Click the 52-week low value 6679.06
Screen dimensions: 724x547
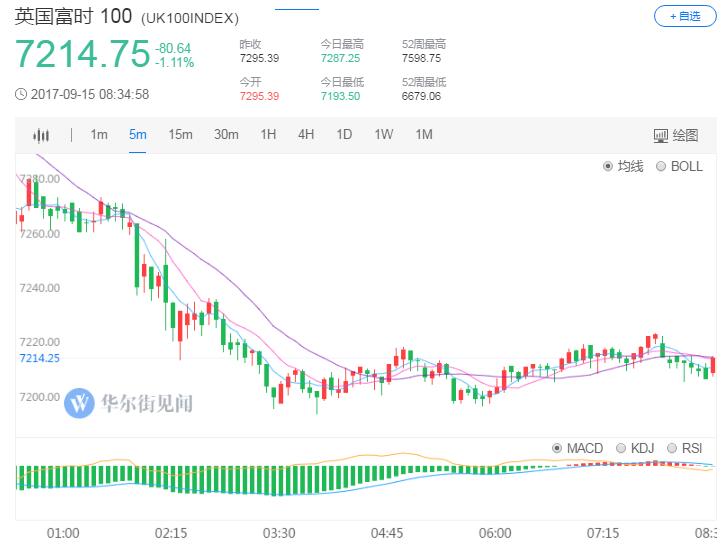(422, 96)
